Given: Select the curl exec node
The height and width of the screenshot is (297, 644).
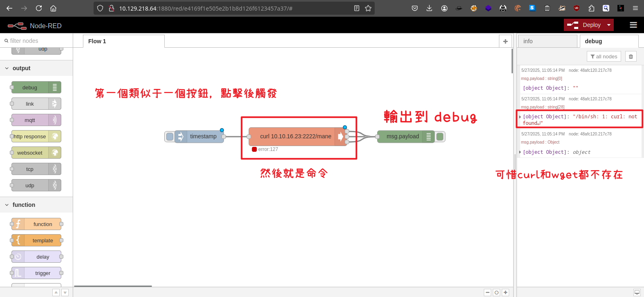Looking at the screenshot, I should click(x=297, y=137).
